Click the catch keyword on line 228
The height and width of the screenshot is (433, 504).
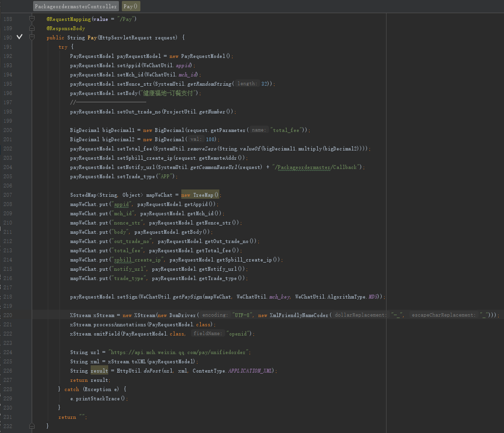click(x=72, y=389)
